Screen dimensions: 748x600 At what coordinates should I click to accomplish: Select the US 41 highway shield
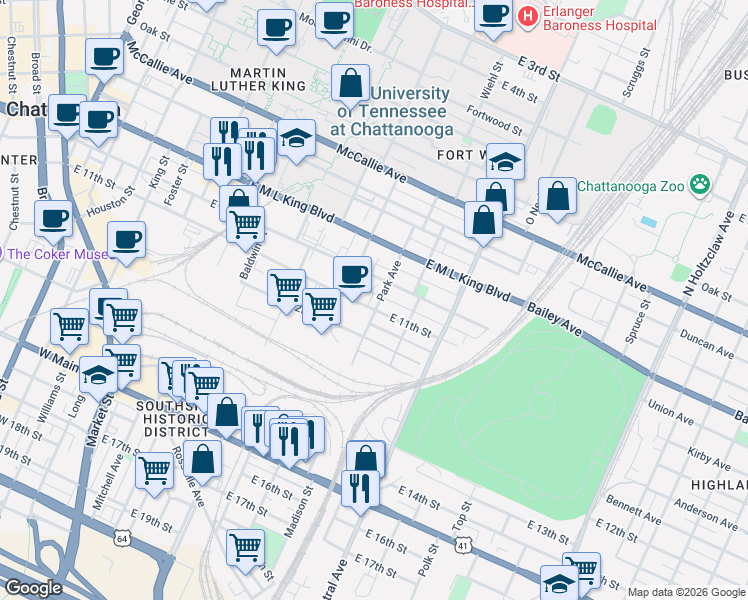pos(463,546)
